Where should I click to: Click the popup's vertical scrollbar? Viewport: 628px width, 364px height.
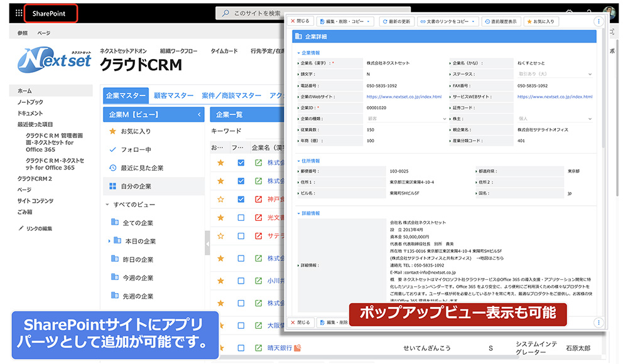604,92
